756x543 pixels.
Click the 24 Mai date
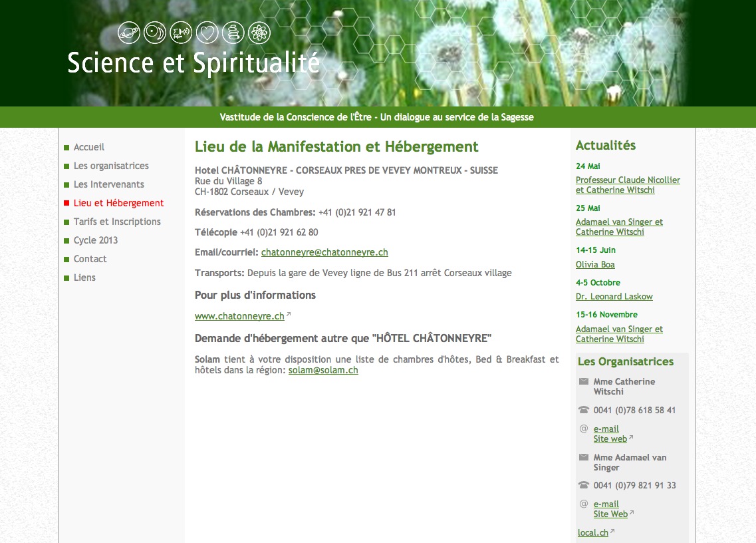pos(588,166)
